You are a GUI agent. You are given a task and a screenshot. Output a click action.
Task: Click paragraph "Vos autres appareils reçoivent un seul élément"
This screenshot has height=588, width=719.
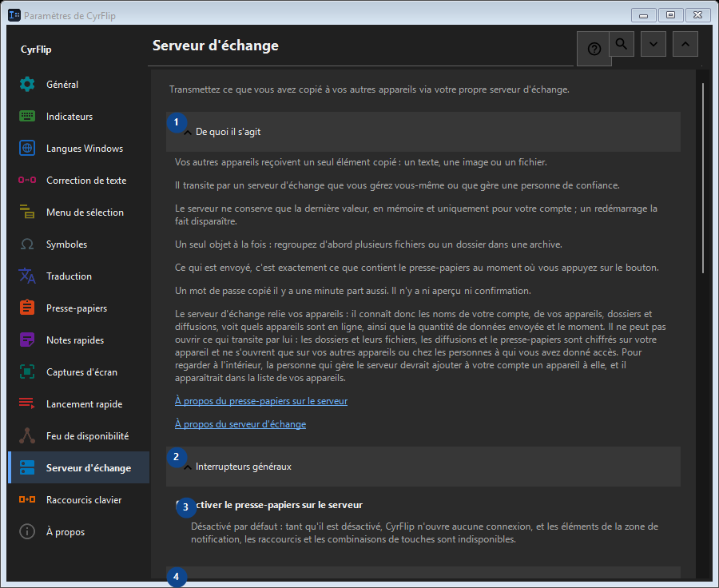tap(360, 162)
